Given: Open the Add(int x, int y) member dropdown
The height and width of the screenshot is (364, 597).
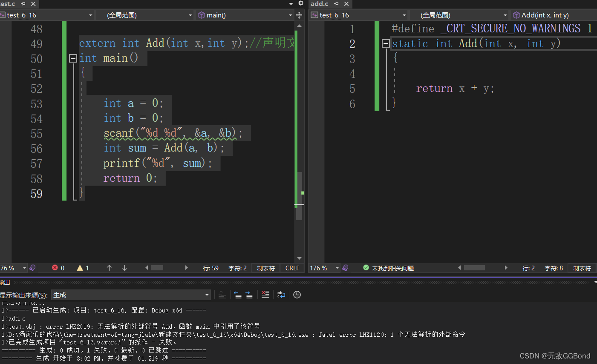Looking at the screenshot, I should click(x=554, y=15).
